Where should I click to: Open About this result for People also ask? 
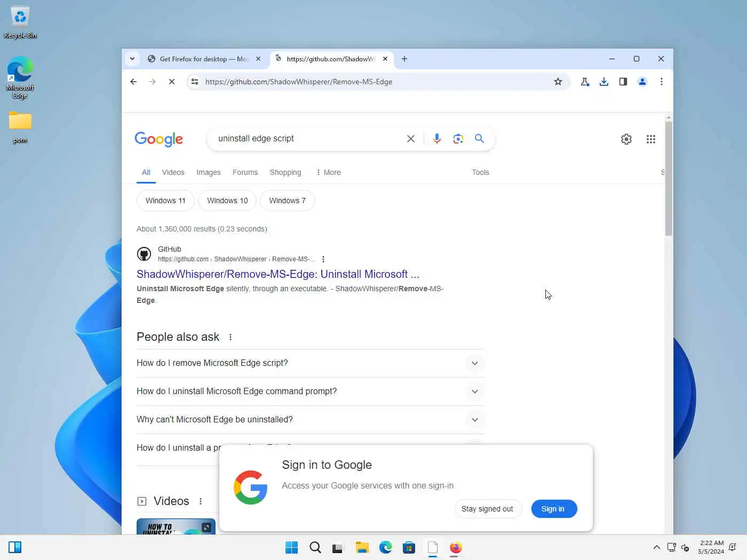click(231, 337)
